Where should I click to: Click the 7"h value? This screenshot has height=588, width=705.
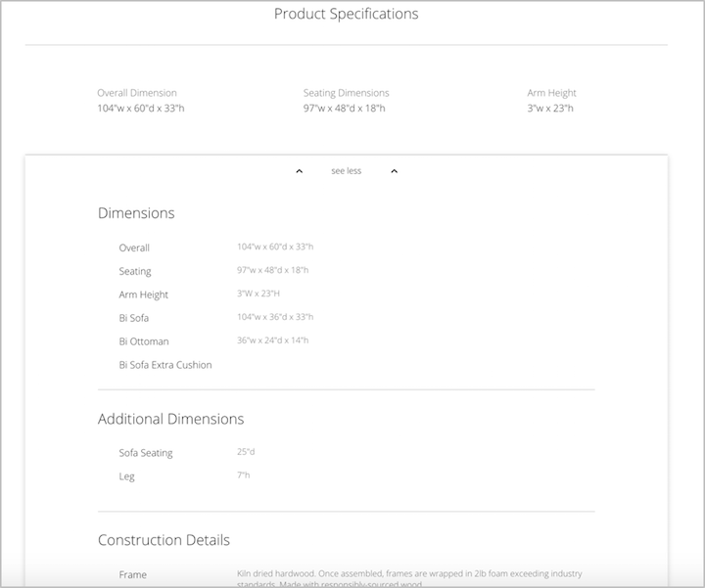[243, 475]
